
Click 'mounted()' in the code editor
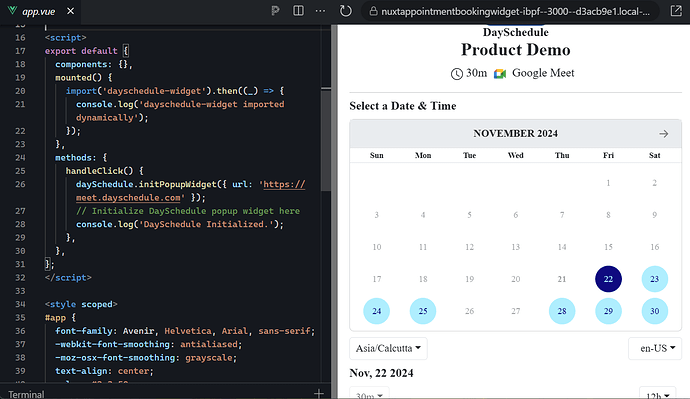pyautogui.click(x=78, y=77)
